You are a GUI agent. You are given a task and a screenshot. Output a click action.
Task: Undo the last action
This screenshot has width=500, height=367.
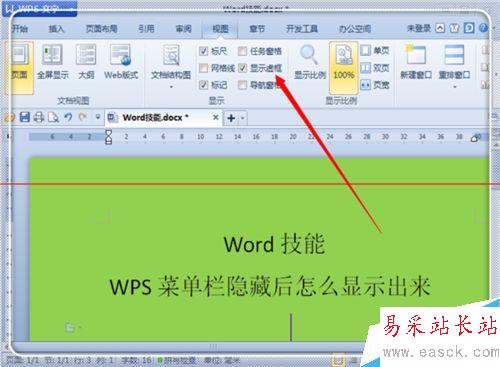[x=68, y=117]
